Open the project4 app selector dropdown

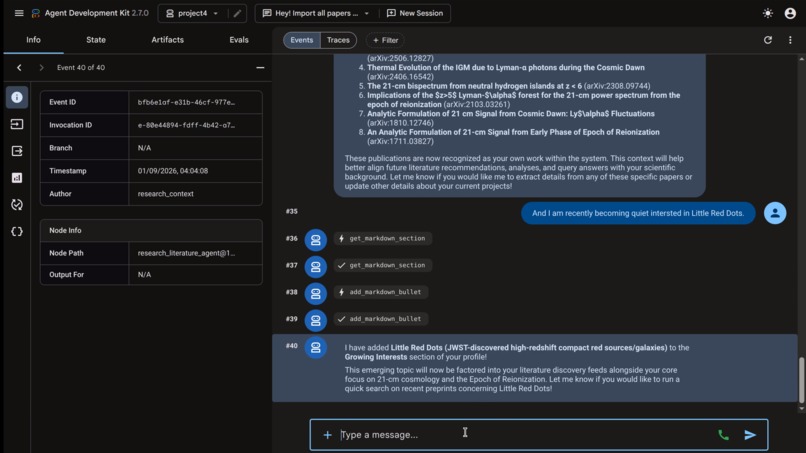tap(192, 13)
